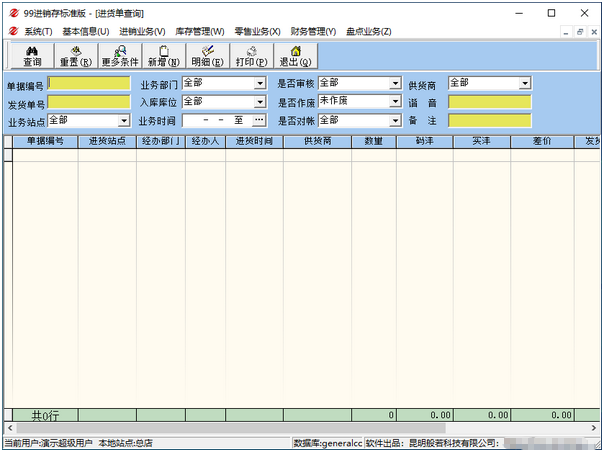604x452 pixels.
Task: Click the 共0行 total row cell
Action: click(x=45, y=415)
